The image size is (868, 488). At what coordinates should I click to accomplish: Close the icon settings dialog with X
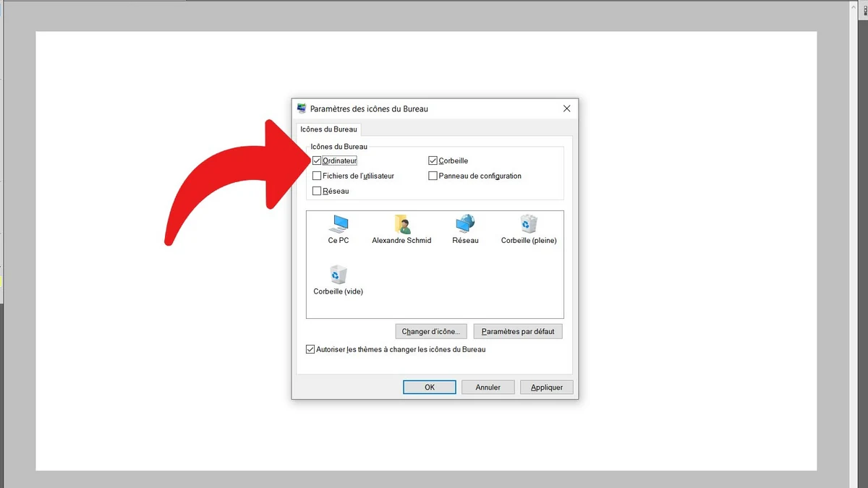point(566,108)
